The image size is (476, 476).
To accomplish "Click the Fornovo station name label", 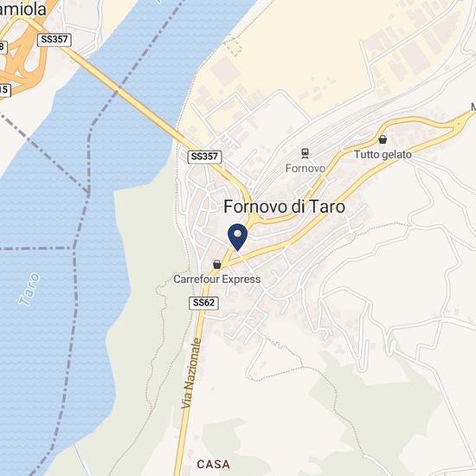I will (x=306, y=168).
